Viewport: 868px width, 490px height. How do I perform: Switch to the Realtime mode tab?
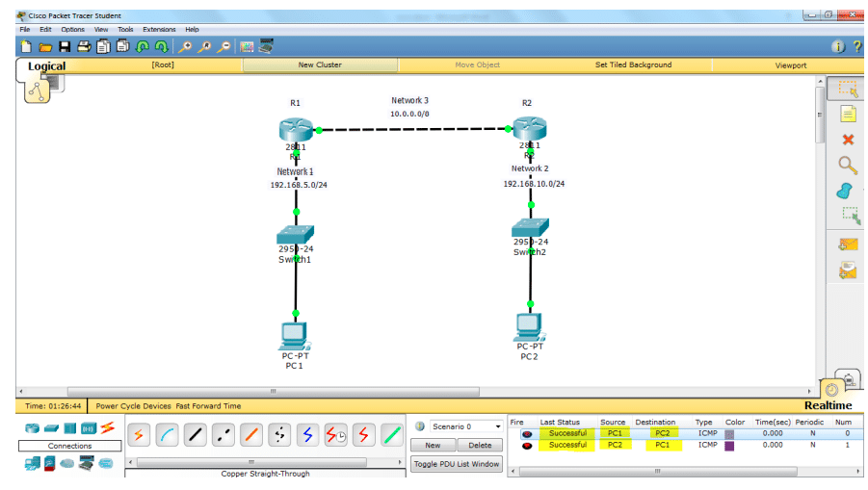tap(828, 405)
